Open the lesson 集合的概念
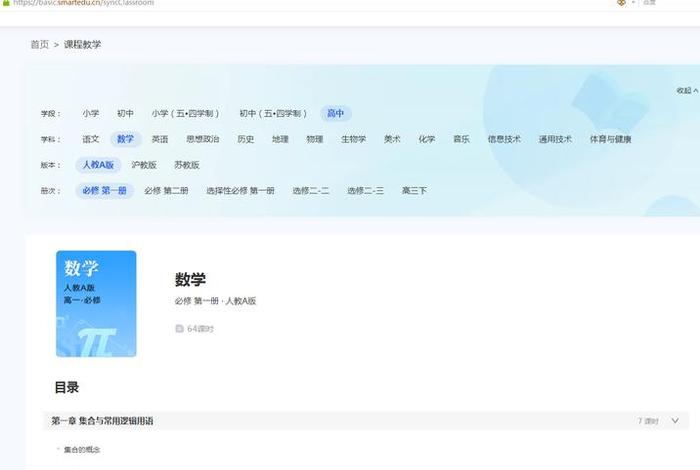This screenshot has width=700, height=470. click(x=82, y=450)
